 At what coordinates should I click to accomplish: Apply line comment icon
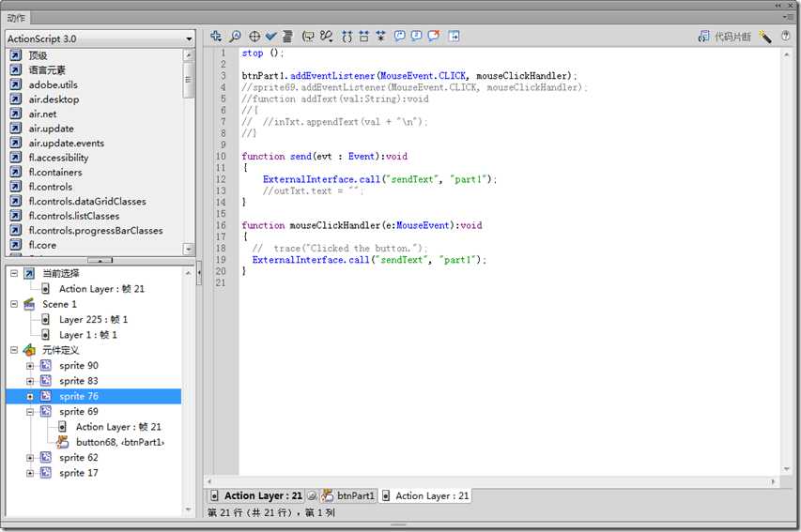click(416, 36)
